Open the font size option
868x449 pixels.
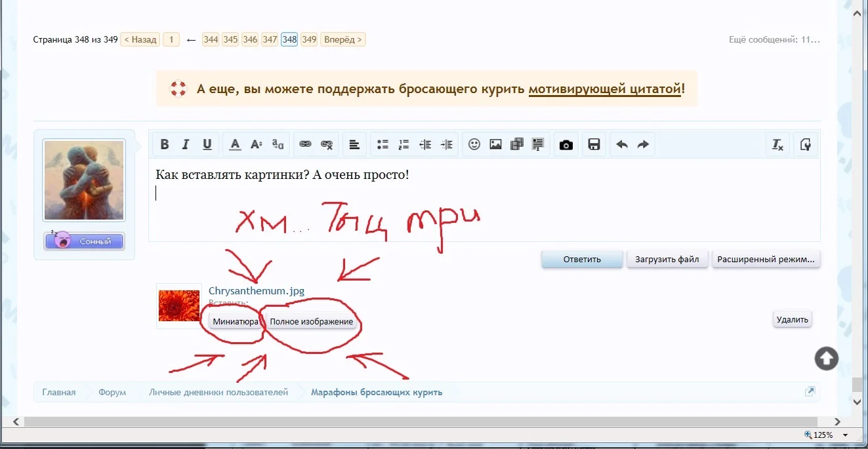[257, 144]
